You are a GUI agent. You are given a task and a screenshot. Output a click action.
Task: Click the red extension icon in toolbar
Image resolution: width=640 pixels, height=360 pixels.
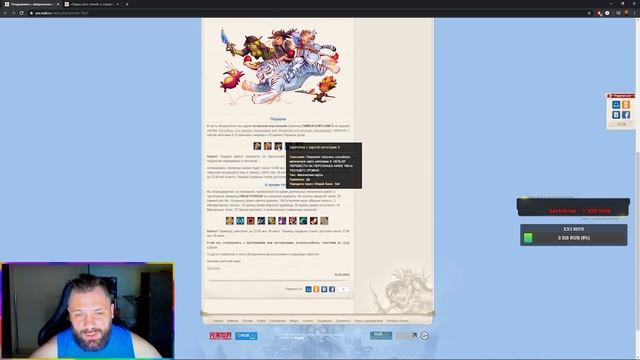599,13
